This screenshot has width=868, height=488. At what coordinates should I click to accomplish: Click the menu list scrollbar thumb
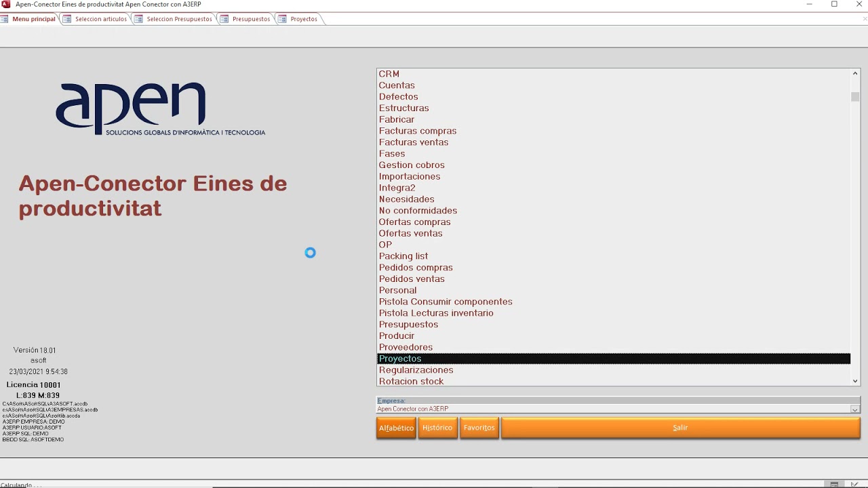tap(855, 96)
